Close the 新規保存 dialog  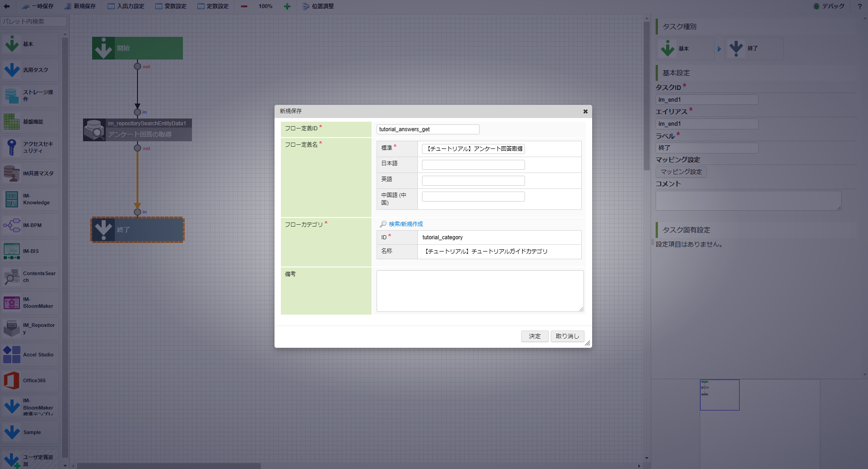585,111
